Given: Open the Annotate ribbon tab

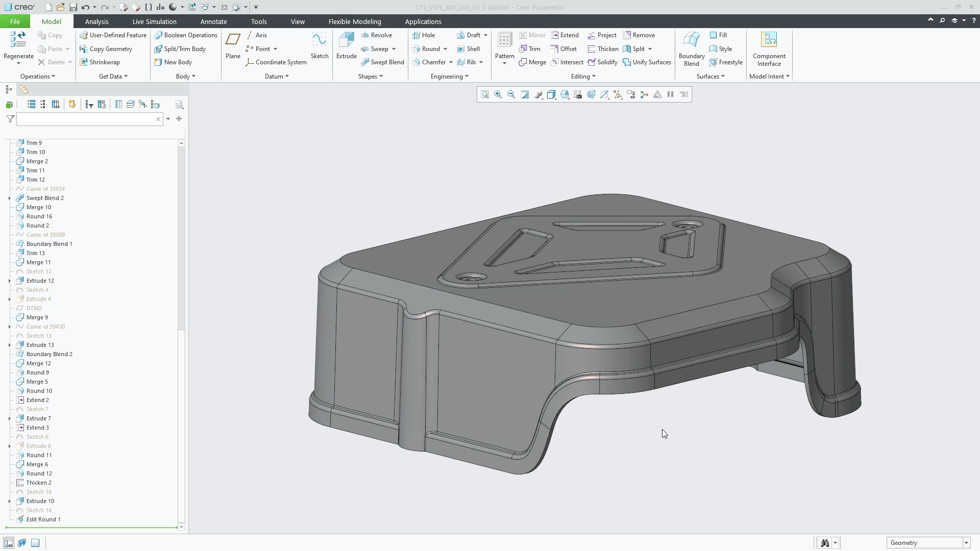Looking at the screenshot, I should (213, 21).
